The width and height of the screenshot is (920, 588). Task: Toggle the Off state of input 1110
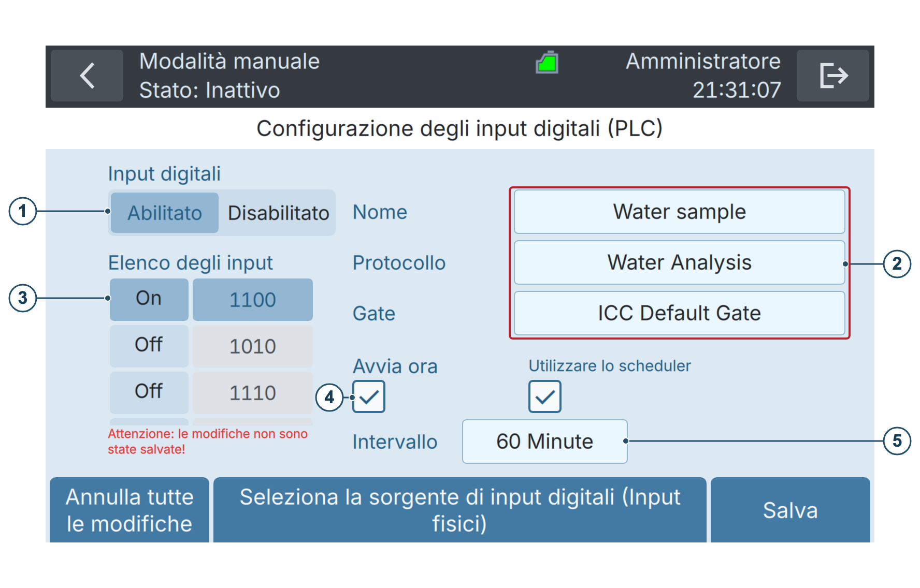149,392
